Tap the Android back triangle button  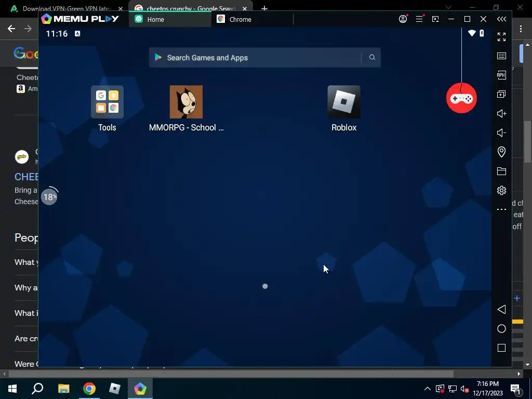[501, 310]
